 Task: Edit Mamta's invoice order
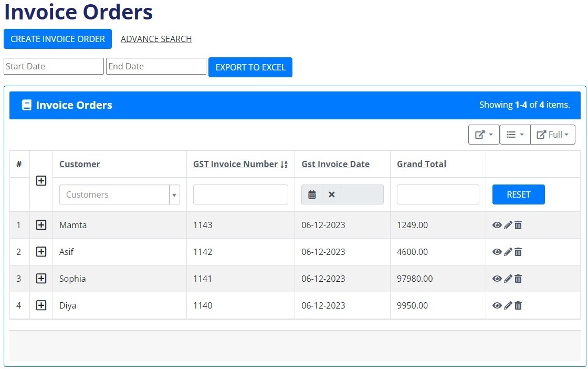pos(508,225)
